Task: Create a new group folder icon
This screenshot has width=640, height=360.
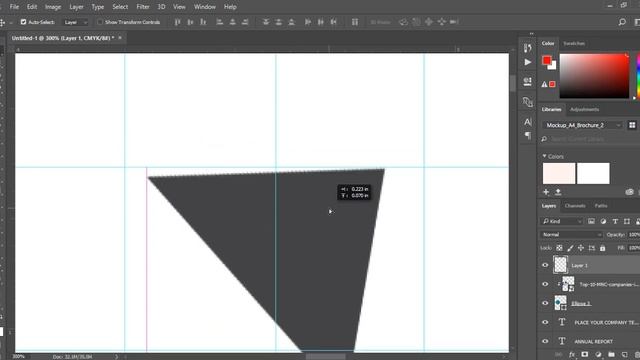Action: click(611, 355)
